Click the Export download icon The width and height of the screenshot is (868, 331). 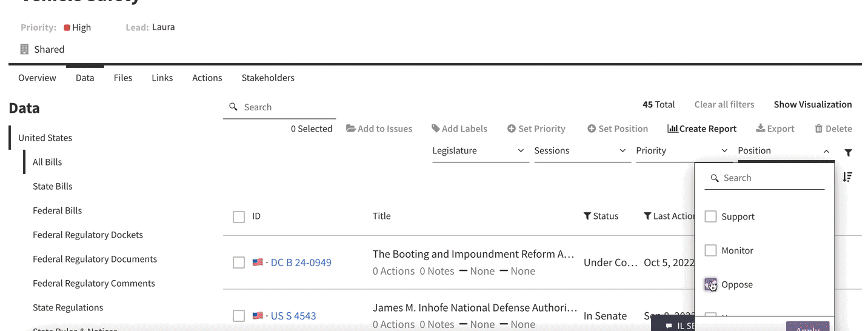760,129
